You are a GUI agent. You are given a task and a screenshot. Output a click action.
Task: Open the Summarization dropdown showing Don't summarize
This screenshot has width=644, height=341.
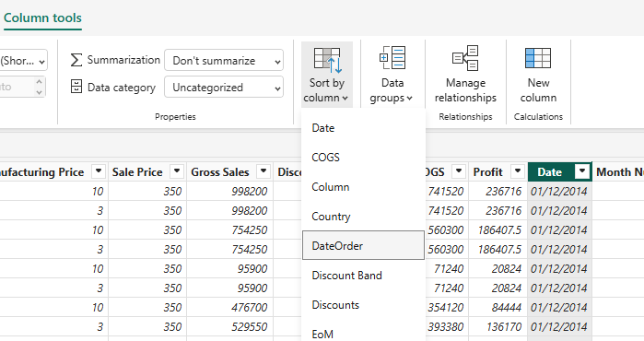[x=224, y=61]
